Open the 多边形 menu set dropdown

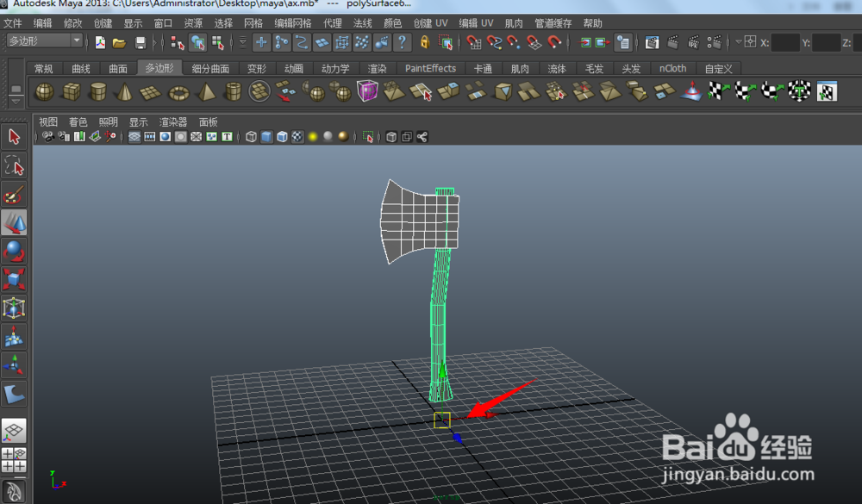click(x=45, y=40)
